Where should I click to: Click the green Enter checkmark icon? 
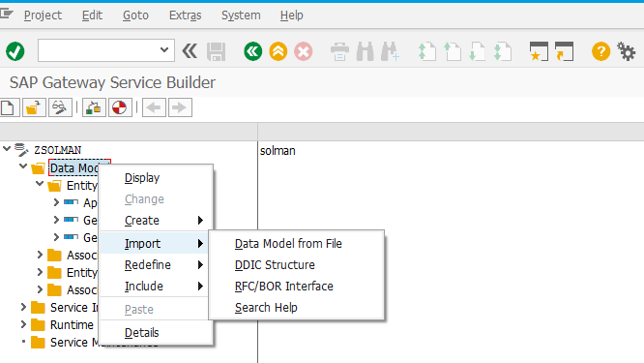15,51
